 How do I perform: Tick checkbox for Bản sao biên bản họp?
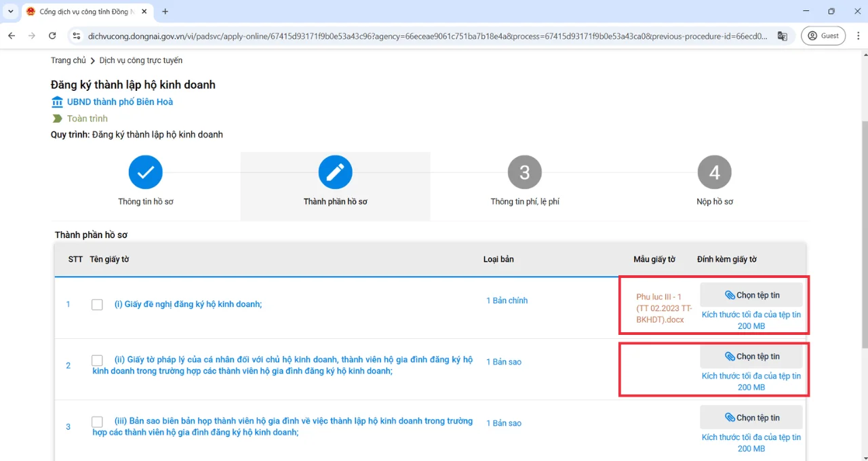(97, 422)
